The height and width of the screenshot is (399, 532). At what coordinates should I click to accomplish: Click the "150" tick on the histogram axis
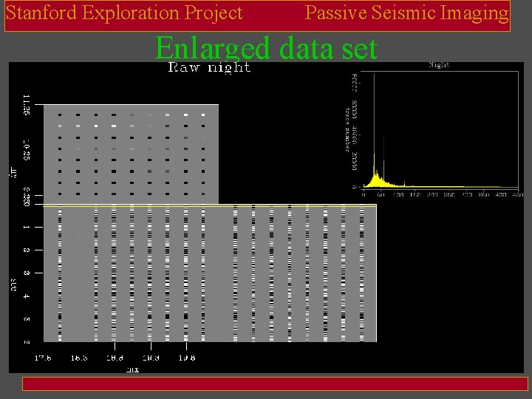[415, 195]
